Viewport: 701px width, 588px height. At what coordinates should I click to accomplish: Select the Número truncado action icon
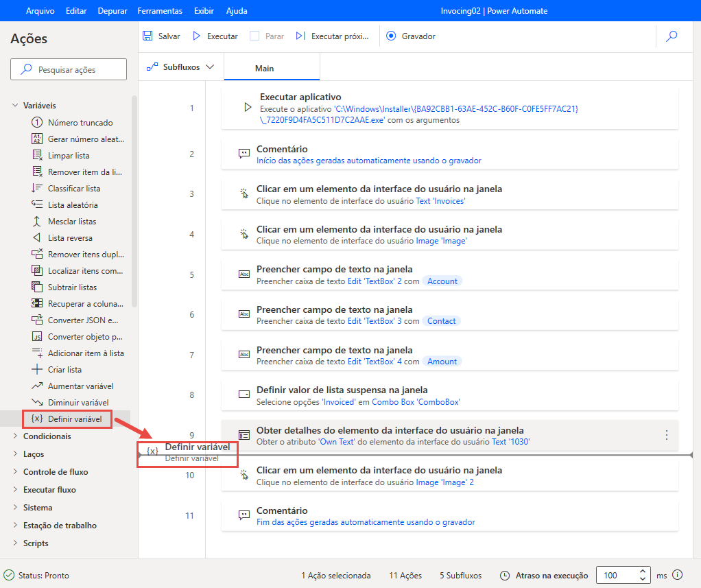[x=36, y=123]
